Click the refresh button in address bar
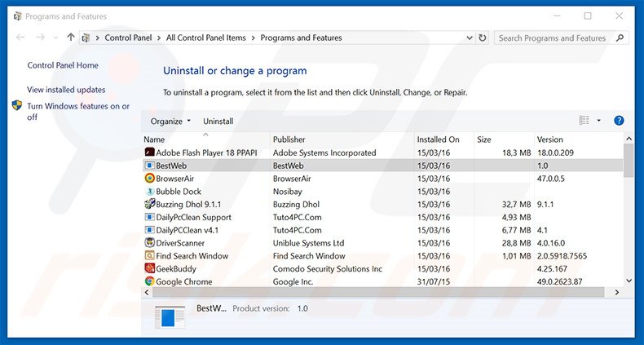Image resolution: width=644 pixels, height=345 pixels. point(483,38)
